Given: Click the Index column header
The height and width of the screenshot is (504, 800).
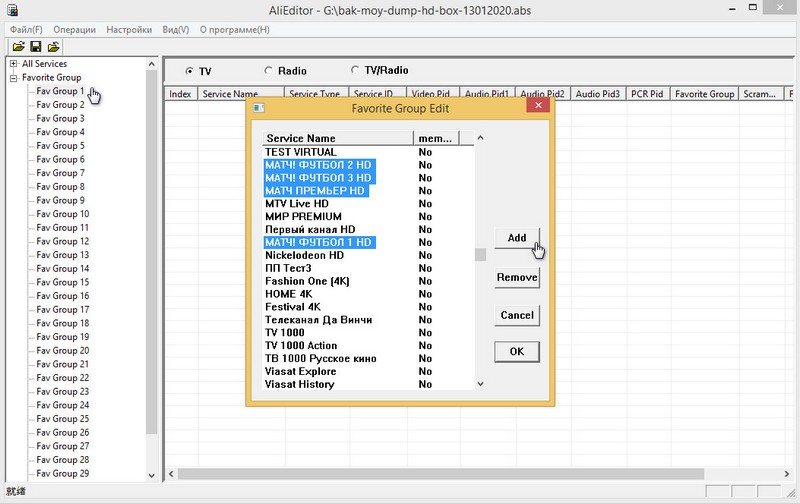Looking at the screenshot, I should [180, 94].
